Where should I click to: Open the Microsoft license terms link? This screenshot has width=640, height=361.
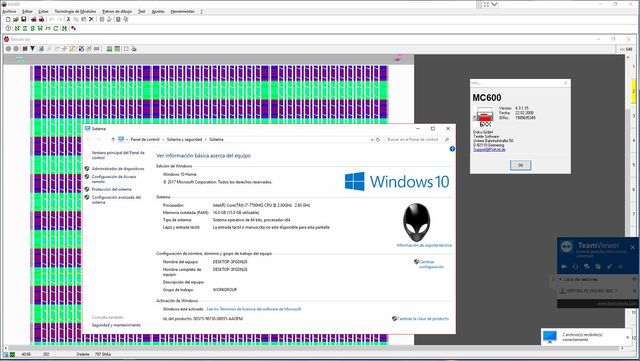pos(254,309)
